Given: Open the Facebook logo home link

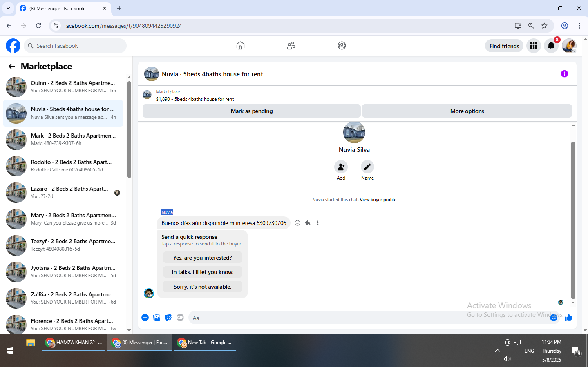Looking at the screenshot, I should [x=13, y=46].
